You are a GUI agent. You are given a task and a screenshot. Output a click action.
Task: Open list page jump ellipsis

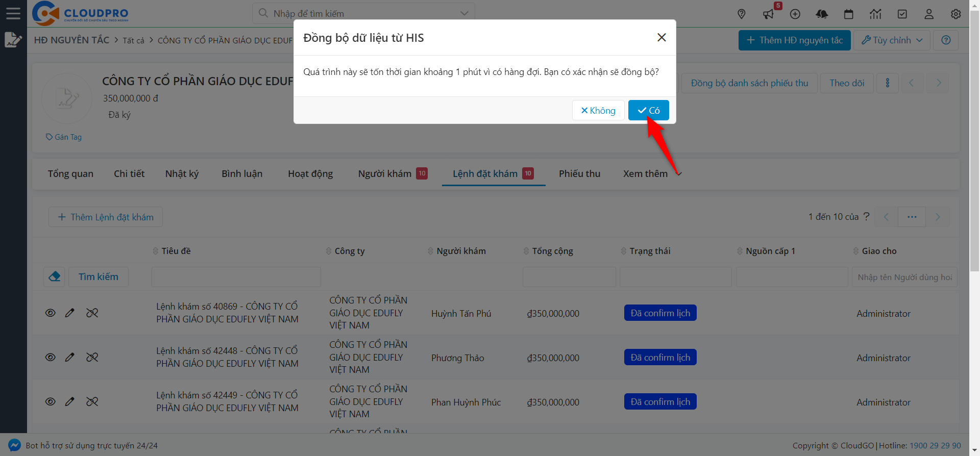(x=912, y=217)
